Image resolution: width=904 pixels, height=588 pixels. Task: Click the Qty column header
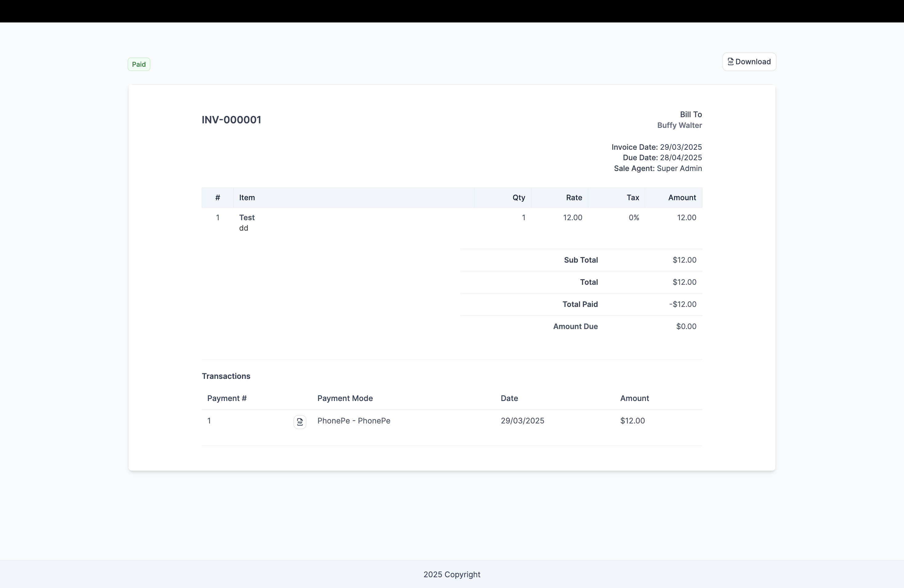pos(518,197)
